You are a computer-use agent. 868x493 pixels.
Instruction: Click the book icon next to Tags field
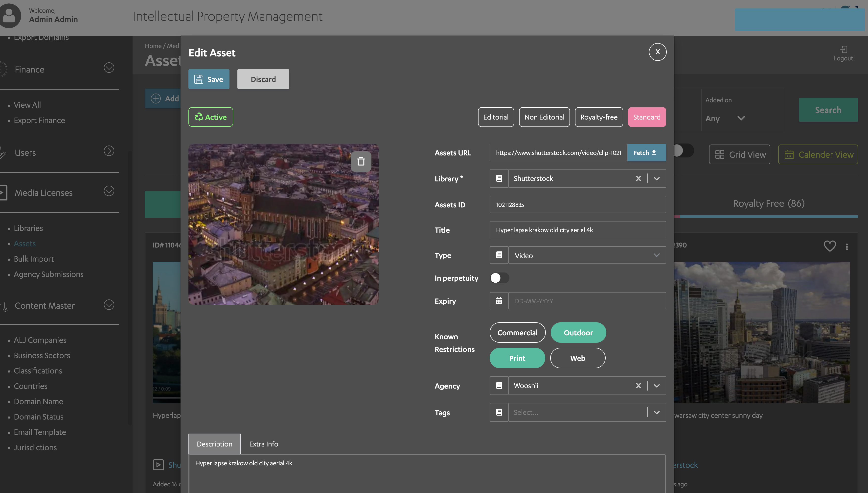coord(499,412)
